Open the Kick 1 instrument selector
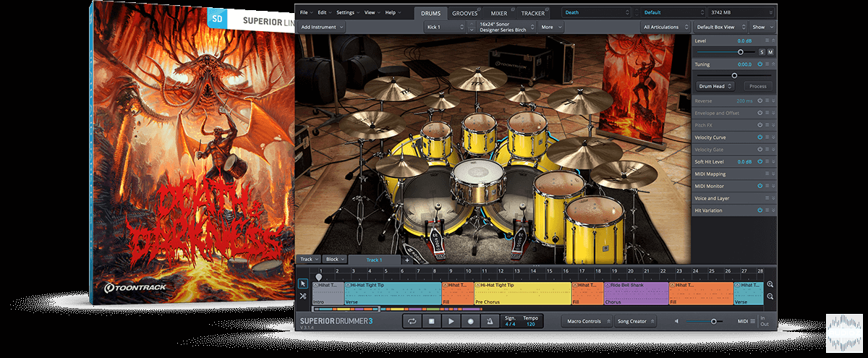 [444, 27]
